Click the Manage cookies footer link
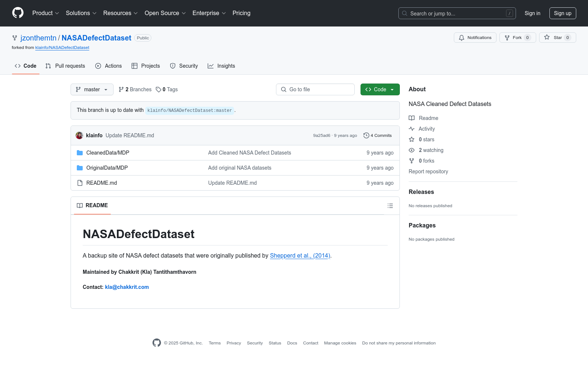 click(340, 343)
